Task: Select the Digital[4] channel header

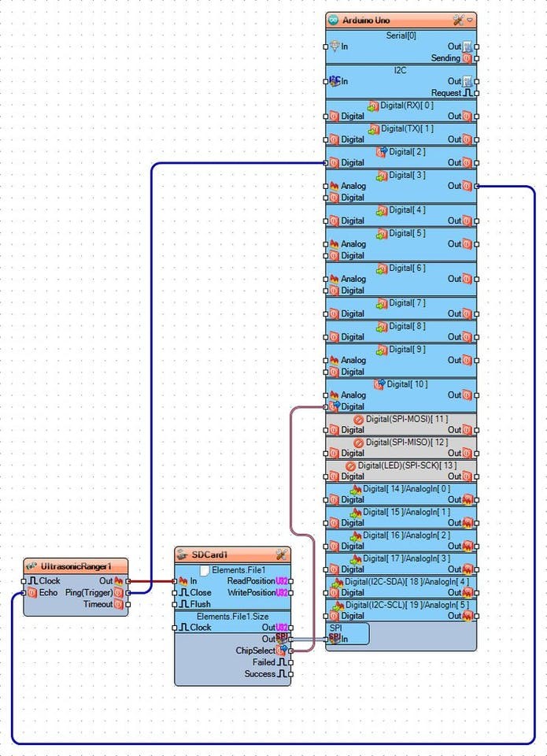Action: 401,210
